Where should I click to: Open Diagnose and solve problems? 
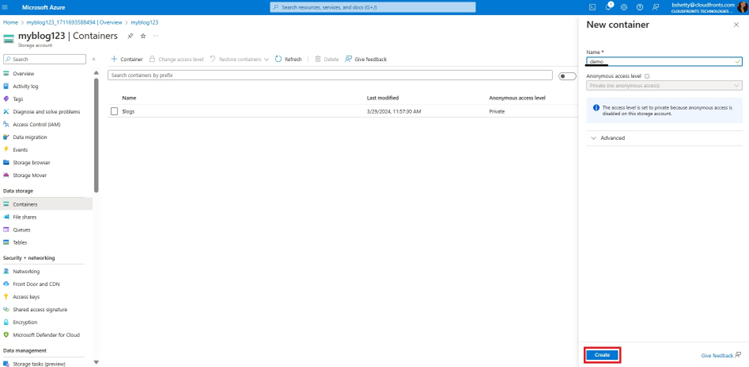click(x=46, y=112)
